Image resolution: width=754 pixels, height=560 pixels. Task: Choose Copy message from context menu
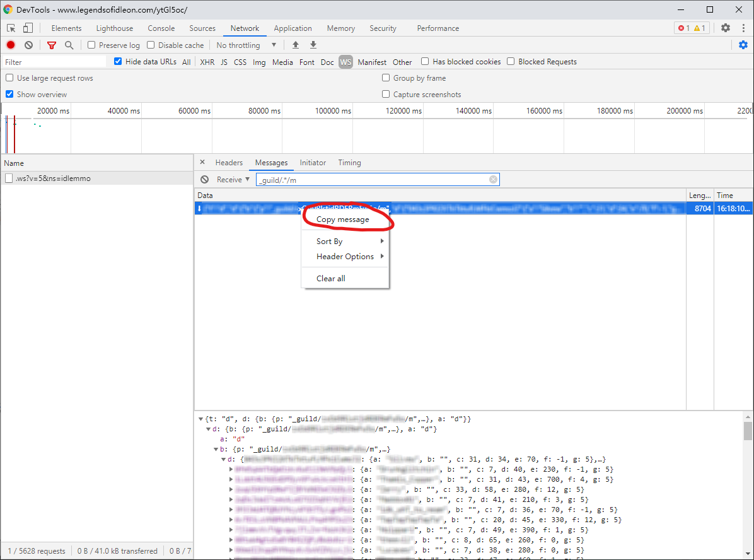(x=343, y=219)
